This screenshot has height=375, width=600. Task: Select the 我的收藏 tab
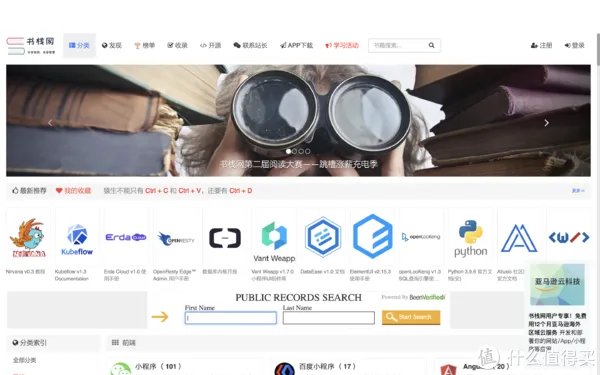[x=73, y=191]
